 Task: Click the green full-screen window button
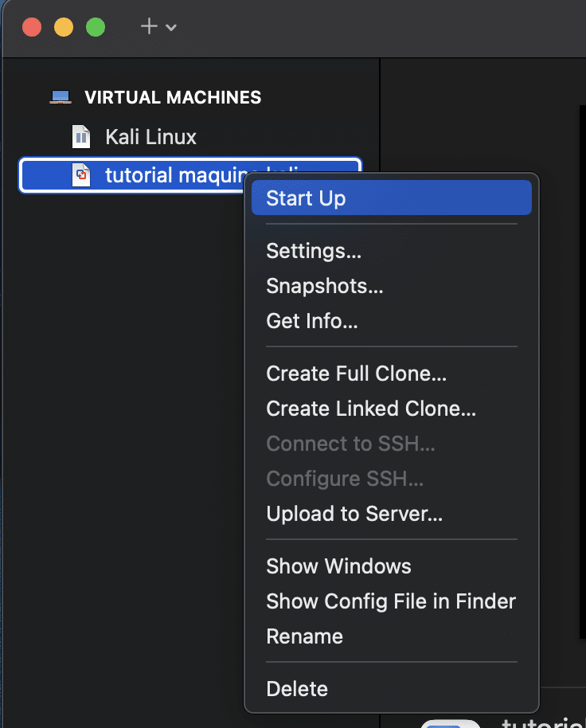(96, 27)
